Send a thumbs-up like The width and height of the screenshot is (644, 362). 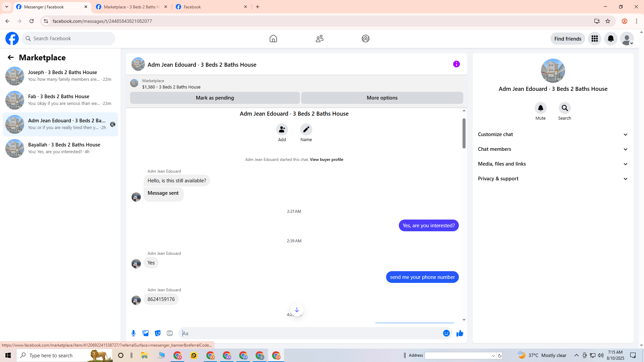(460, 333)
